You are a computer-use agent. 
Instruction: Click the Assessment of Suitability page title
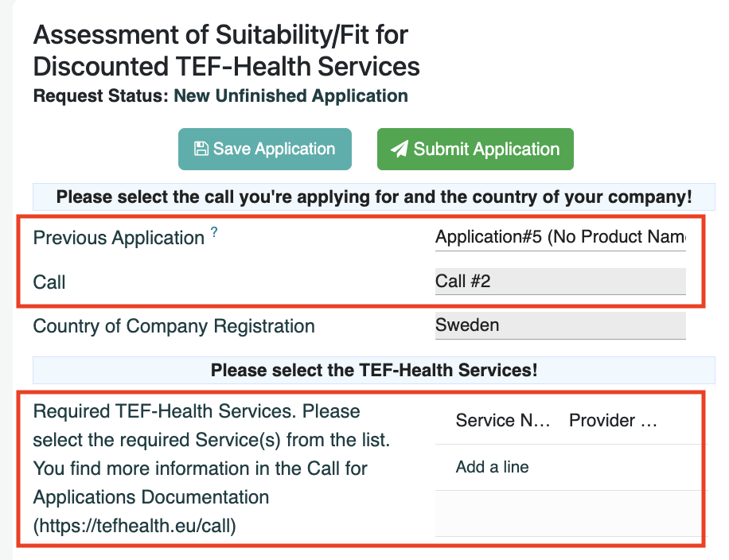(x=226, y=50)
